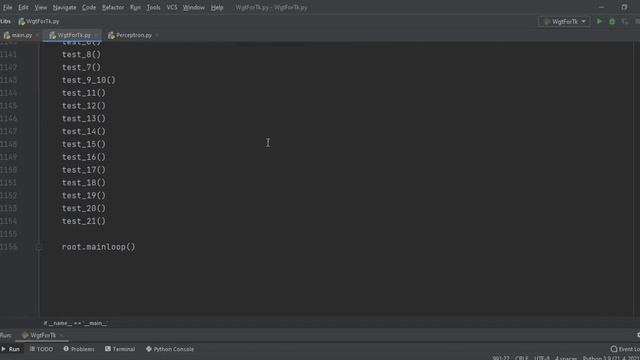Click the editor's vertical scrollbar
The height and width of the screenshot is (360, 640).
point(637,179)
